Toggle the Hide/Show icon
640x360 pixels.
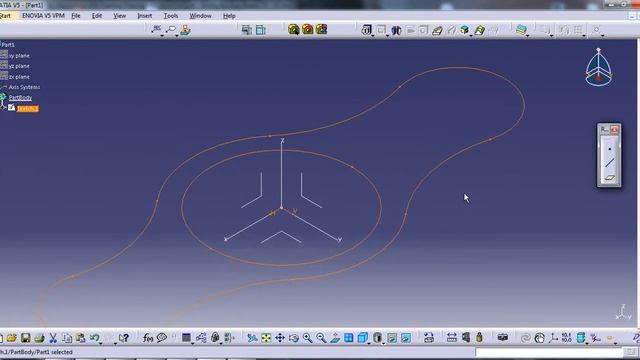click(392, 338)
